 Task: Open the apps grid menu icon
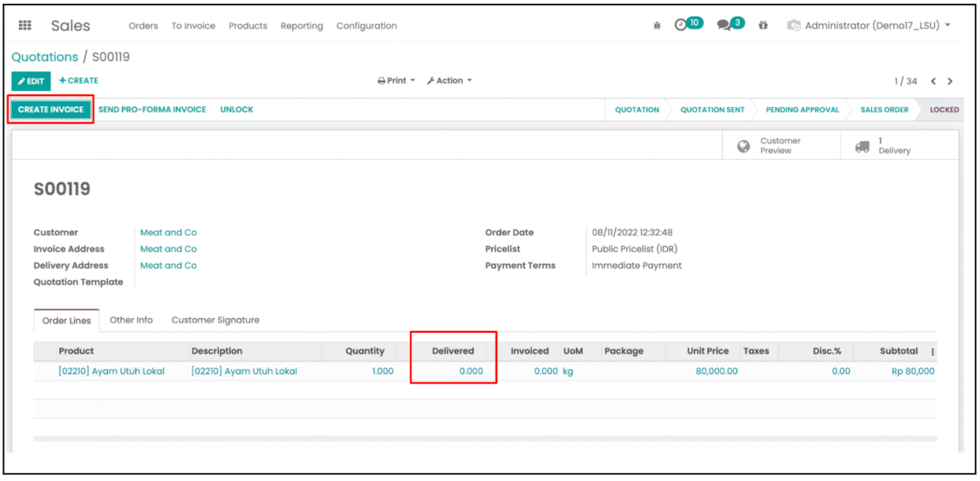(25, 25)
